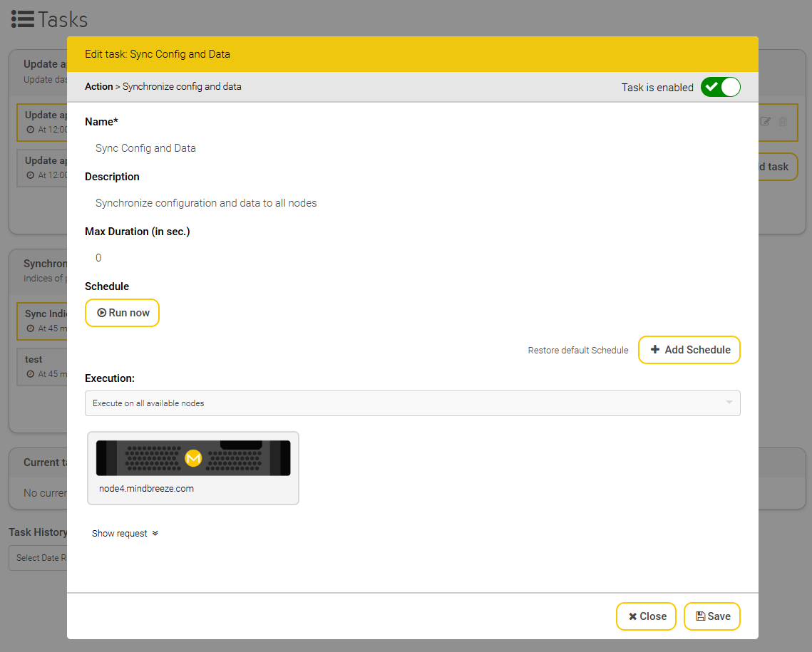Click the trash delete icon behind the dialog
Screen dimensions: 812x652
point(783,122)
